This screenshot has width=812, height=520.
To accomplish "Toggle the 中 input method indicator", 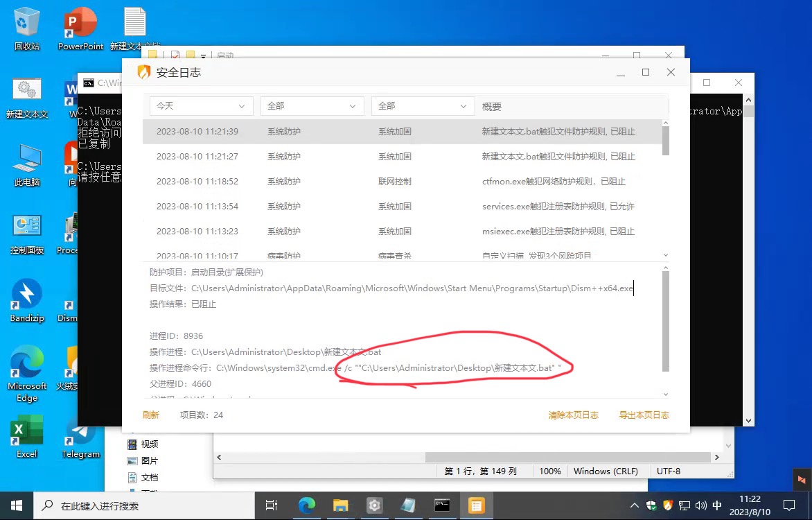I will click(717, 505).
